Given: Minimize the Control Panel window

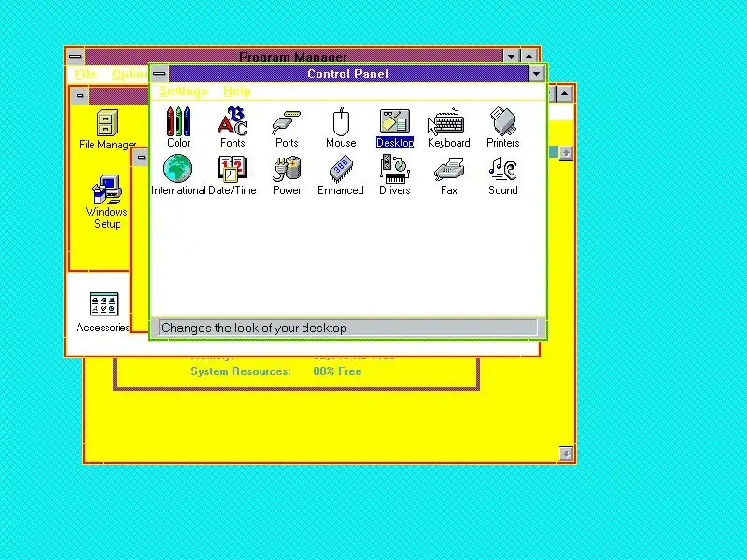Looking at the screenshot, I should (536, 74).
